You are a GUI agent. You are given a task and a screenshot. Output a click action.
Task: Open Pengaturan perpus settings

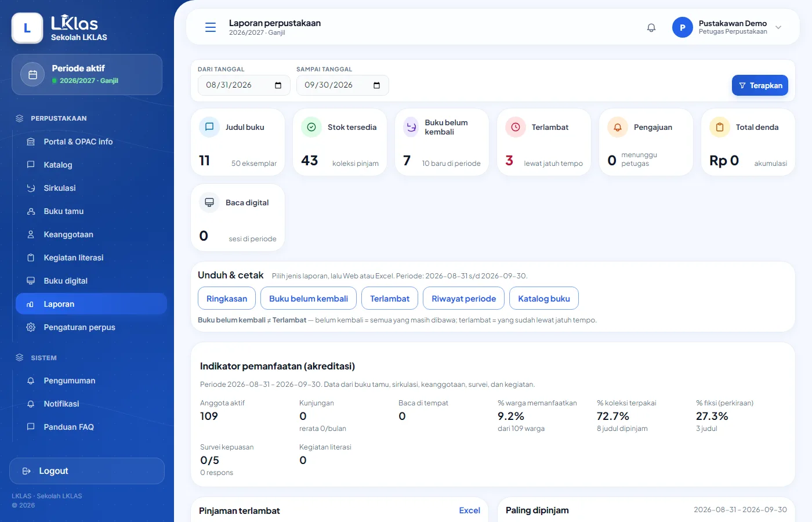91,327
